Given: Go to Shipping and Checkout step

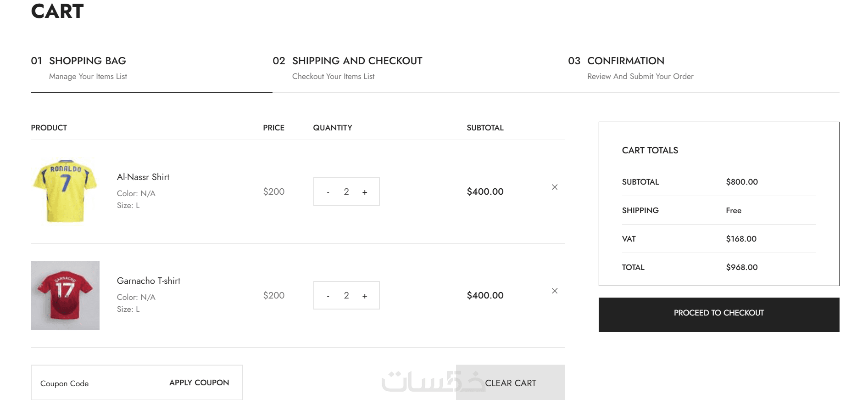Looking at the screenshot, I should tap(357, 61).
